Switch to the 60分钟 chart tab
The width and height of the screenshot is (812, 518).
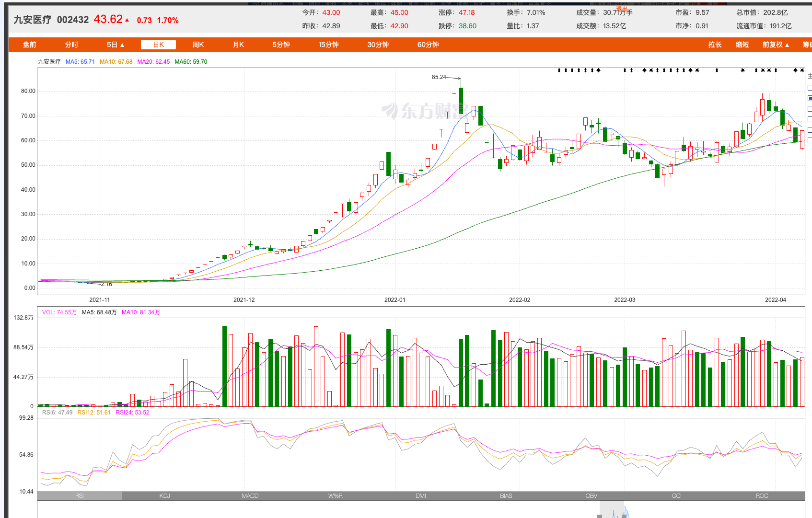coord(428,45)
